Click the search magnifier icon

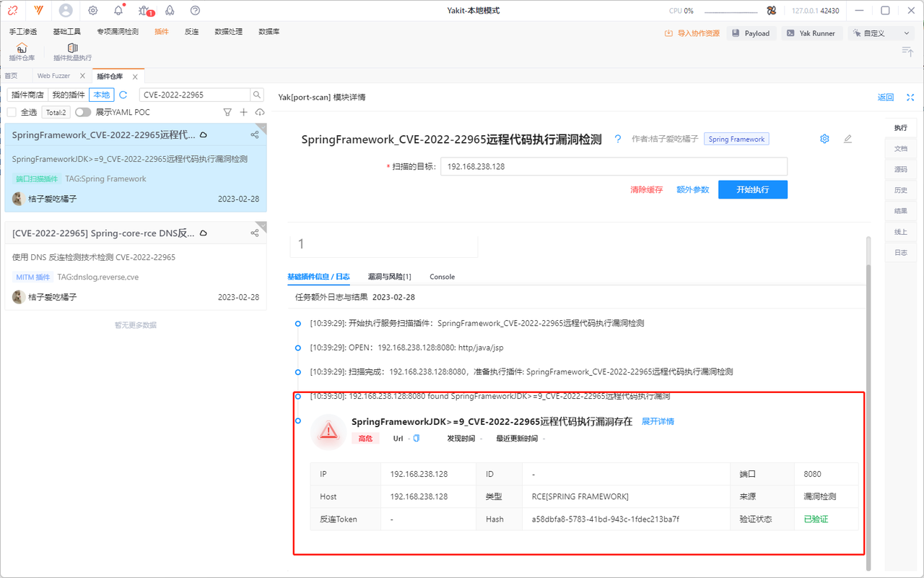click(x=257, y=95)
